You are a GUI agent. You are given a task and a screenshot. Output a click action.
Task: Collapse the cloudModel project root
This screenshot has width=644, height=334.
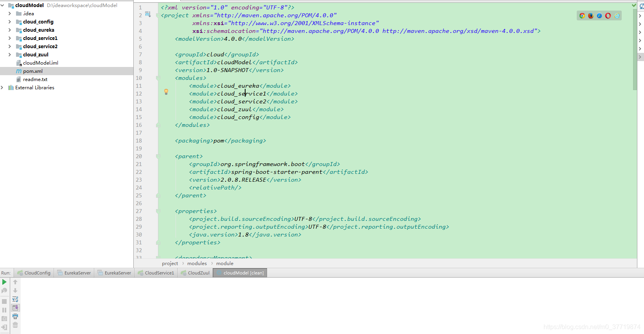click(2, 5)
